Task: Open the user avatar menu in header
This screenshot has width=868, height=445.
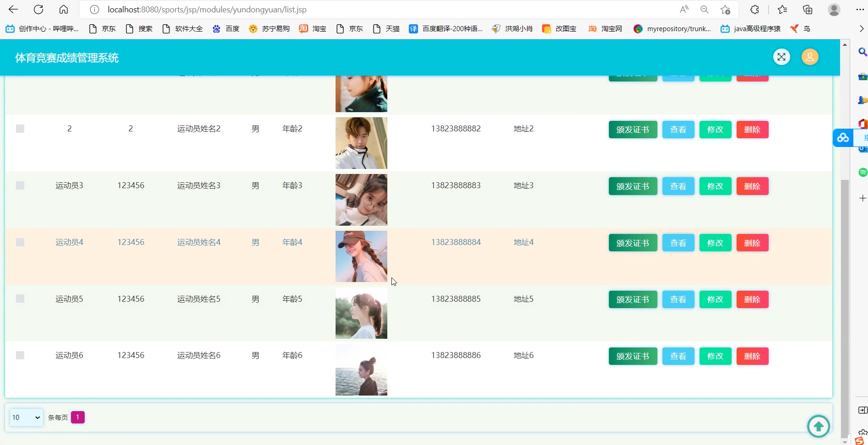Action: point(810,57)
